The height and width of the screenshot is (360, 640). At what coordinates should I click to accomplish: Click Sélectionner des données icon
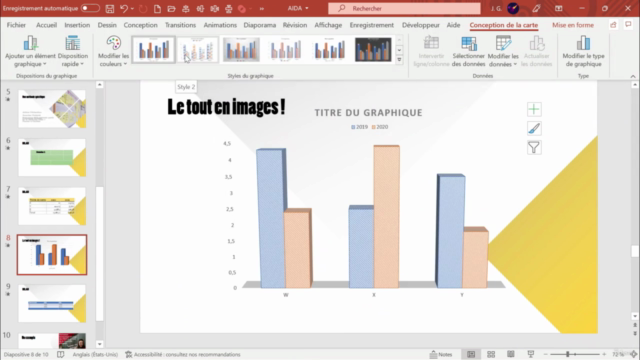(x=469, y=51)
